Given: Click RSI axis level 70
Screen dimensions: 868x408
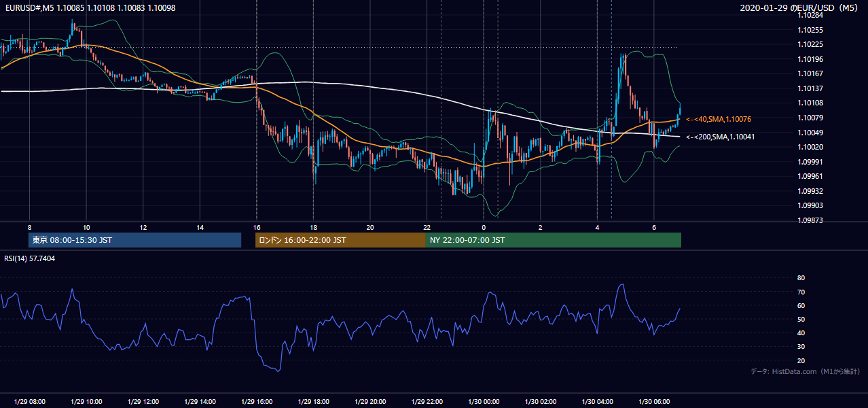Looking at the screenshot, I should click(801, 292).
